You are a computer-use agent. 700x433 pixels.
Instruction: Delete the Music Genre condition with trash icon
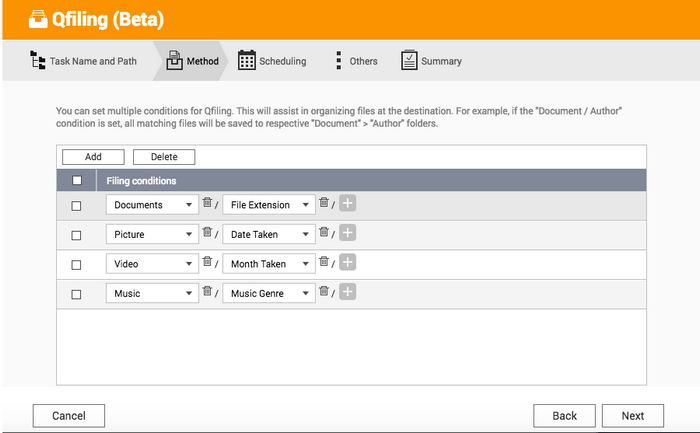(324, 291)
